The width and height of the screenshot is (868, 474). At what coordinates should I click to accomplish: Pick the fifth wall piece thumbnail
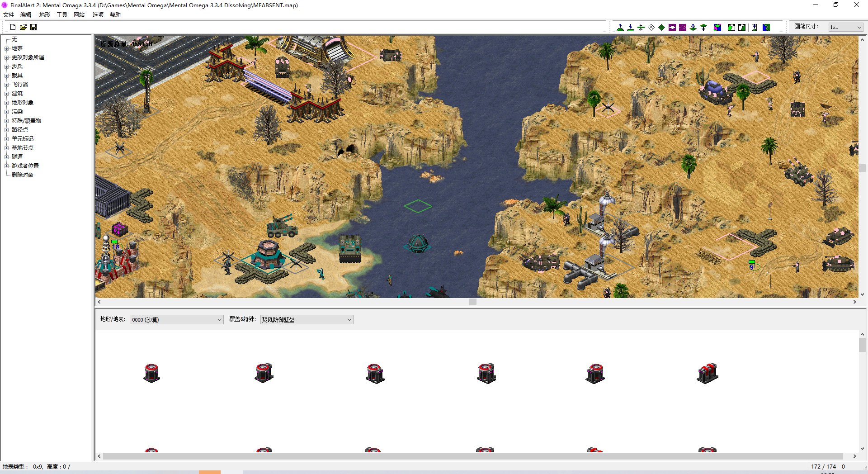coord(595,373)
